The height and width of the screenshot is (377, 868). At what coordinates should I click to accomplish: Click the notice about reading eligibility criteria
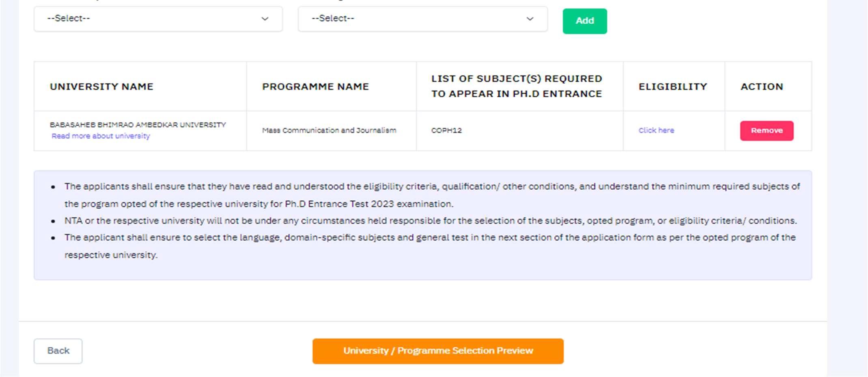pos(432,195)
